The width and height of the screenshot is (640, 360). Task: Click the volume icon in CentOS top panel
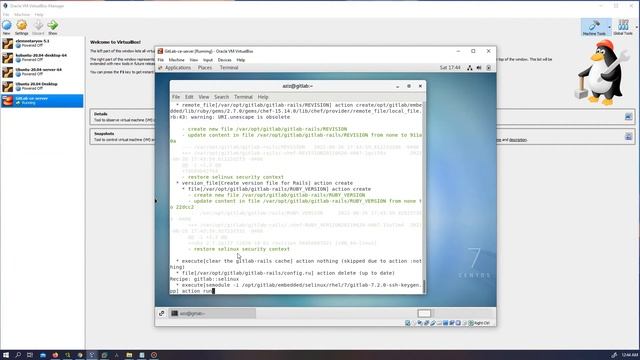click(x=479, y=68)
